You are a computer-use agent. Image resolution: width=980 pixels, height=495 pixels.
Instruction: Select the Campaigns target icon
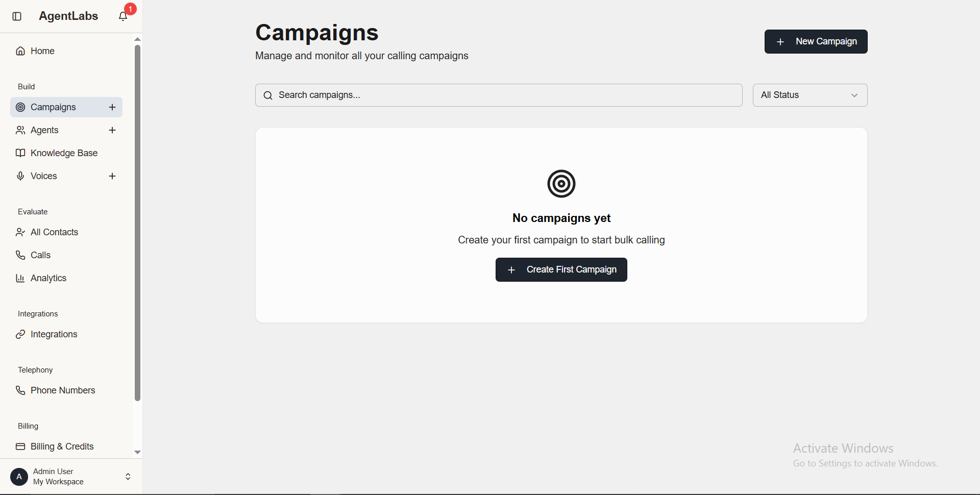(x=20, y=107)
